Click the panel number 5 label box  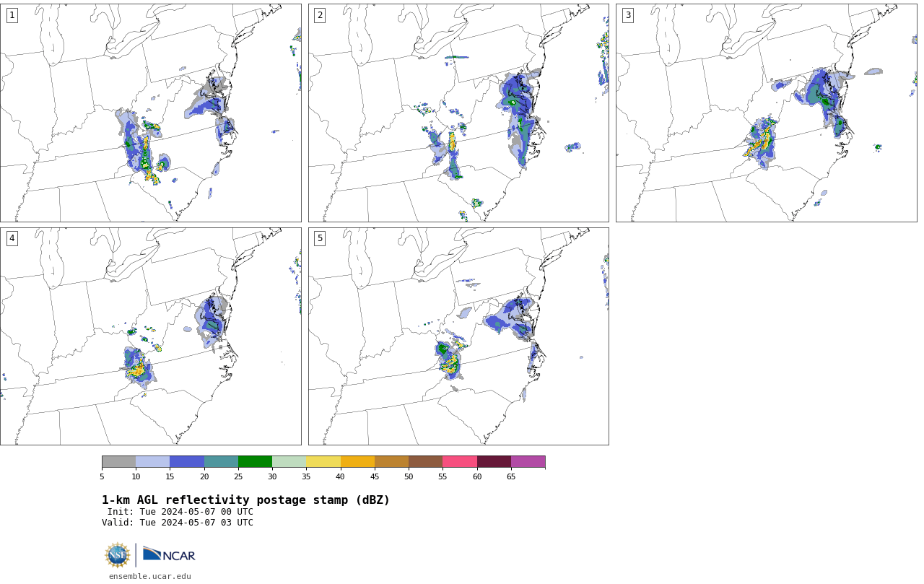coord(320,238)
